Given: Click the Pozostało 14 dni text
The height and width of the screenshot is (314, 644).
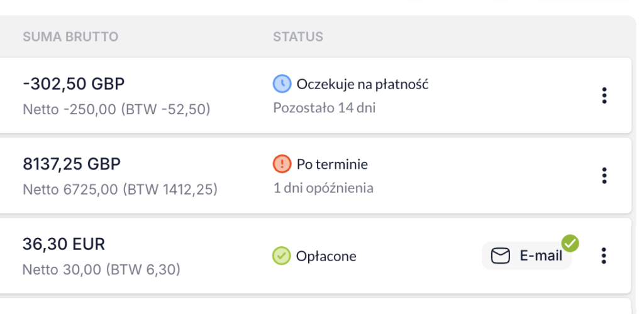Looking at the screenshot, I should pyautogui.click(x=325, y=108).
